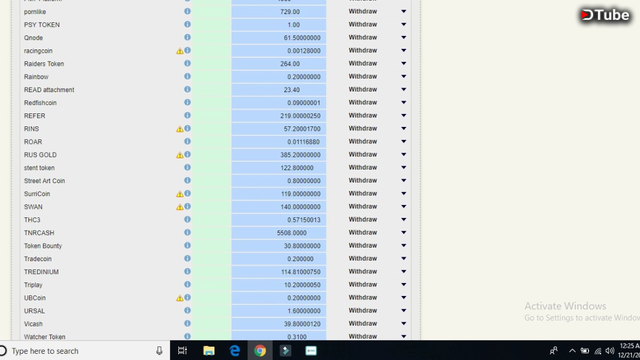Expand dropdown arrow for Qnode

pyautogui.click(x=404, y=38)
